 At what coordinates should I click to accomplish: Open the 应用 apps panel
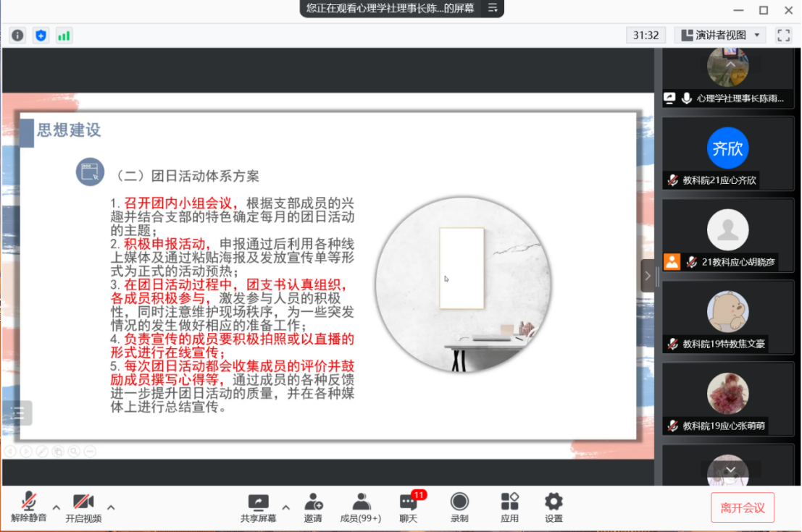click(509, 507)
